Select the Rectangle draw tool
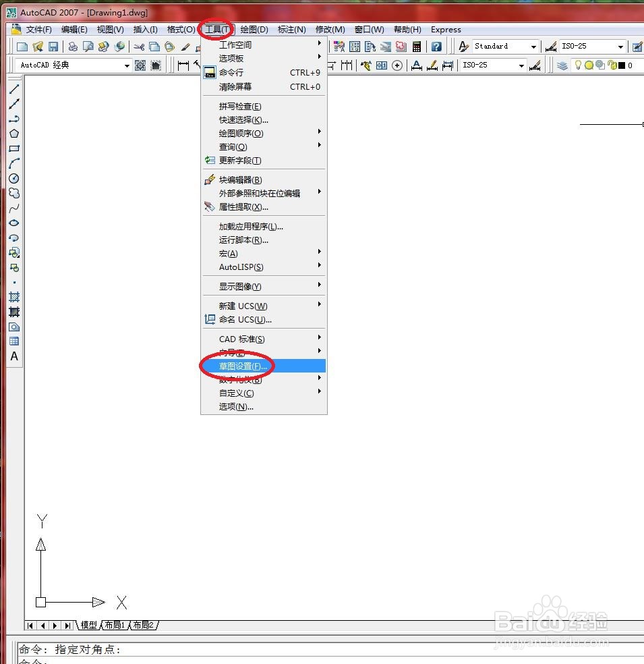Viewport: 644px width, 664px height. tap(14, 148)
